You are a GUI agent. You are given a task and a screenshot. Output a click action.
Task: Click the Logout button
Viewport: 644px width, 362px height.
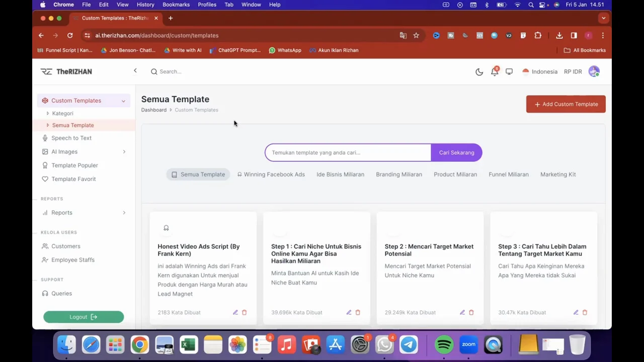click(84, 317)
